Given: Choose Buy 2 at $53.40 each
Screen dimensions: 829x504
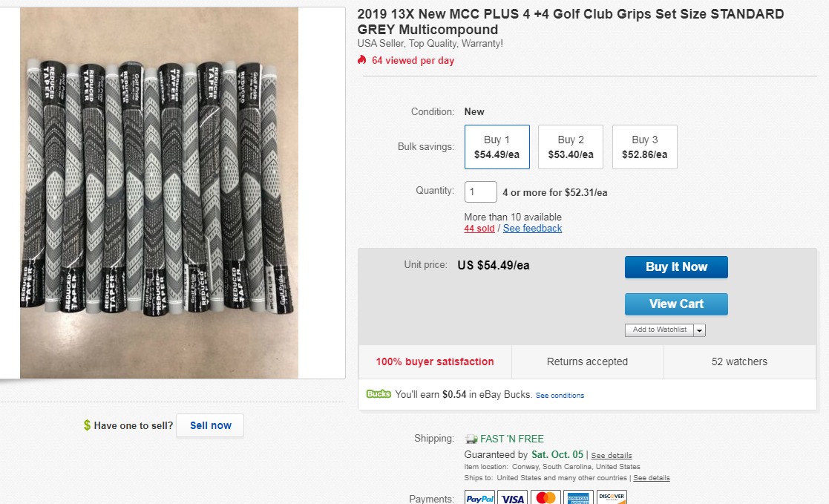Looking at the screenshot, I should click(570, 147).
